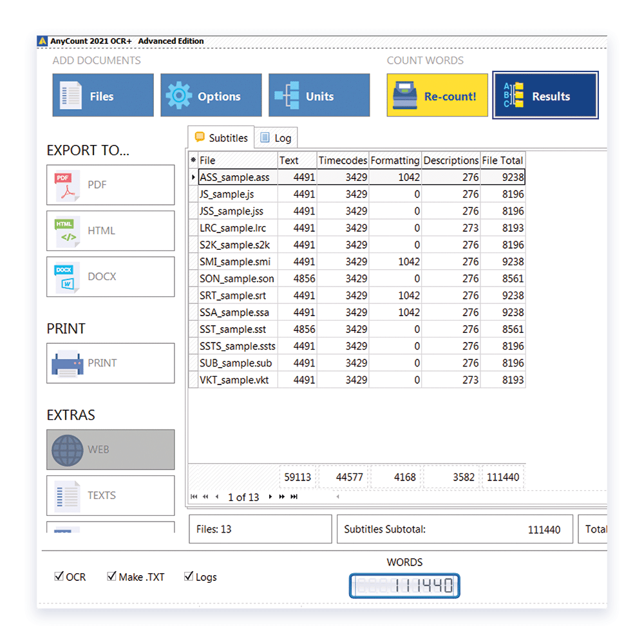
Task: Click the Total status box
Action: tap(592, 529)
